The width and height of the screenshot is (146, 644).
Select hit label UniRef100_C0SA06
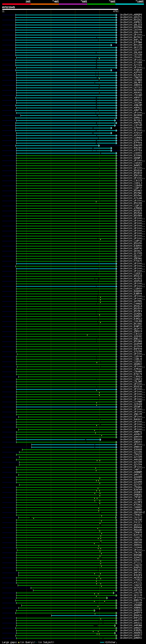(131, 548)
